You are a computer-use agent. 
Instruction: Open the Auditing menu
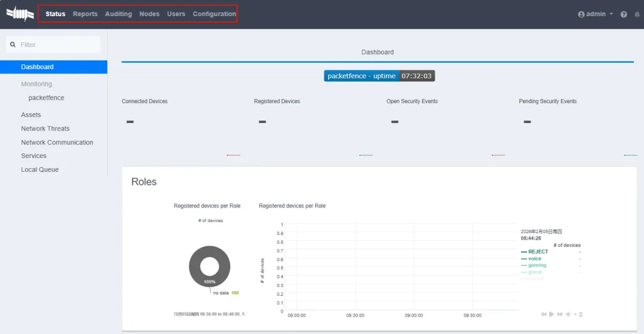point(118,14)
